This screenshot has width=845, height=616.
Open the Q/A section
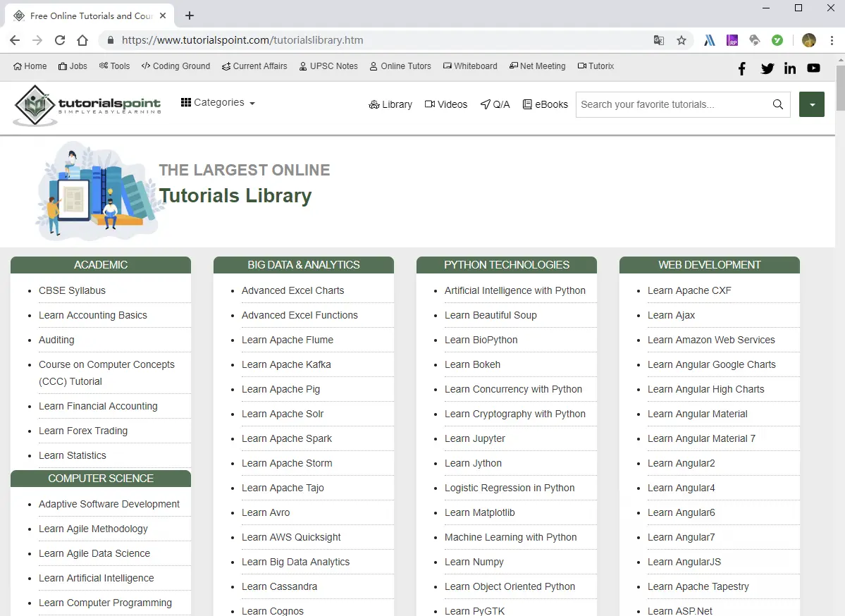[495, 104]
